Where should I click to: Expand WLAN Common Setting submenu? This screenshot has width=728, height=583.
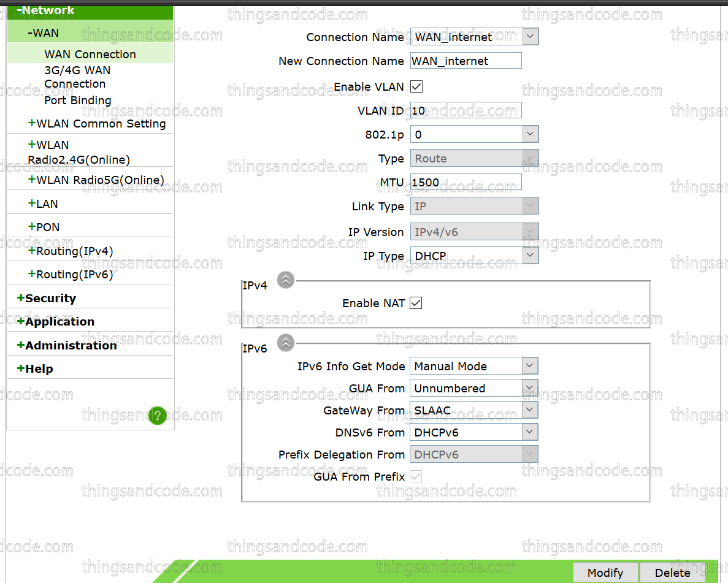click(x=96, y=124)
